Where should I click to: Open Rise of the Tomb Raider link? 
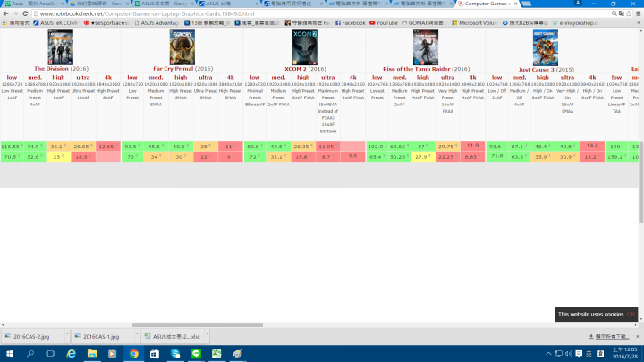click(x=417, y=69)
